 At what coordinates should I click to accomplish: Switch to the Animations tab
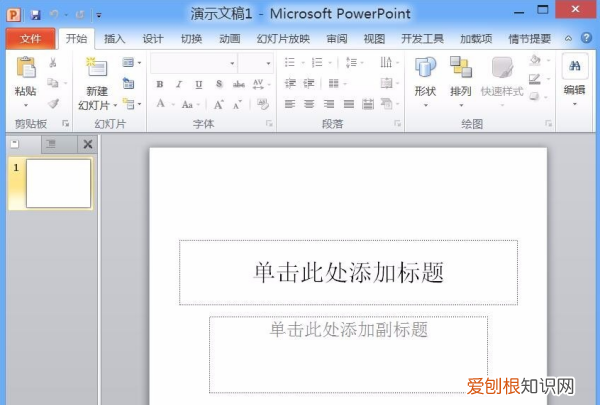pyautogui.click(x=230, y=39)
